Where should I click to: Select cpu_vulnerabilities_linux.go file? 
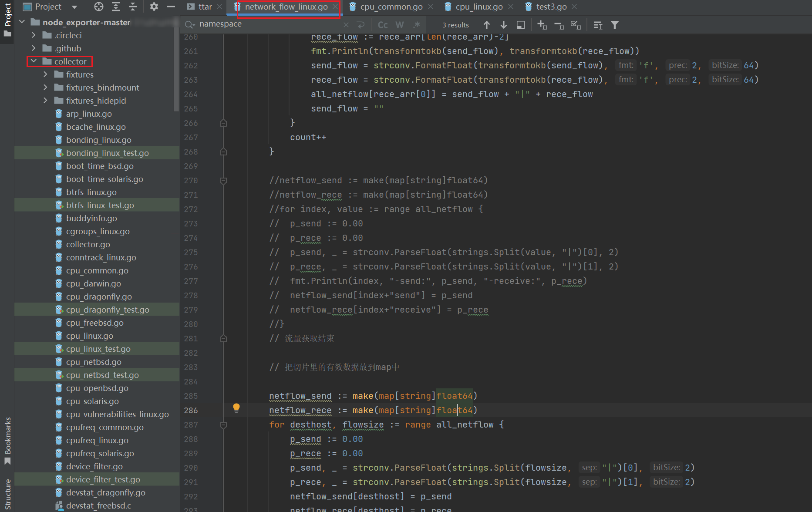coord(117,414)
